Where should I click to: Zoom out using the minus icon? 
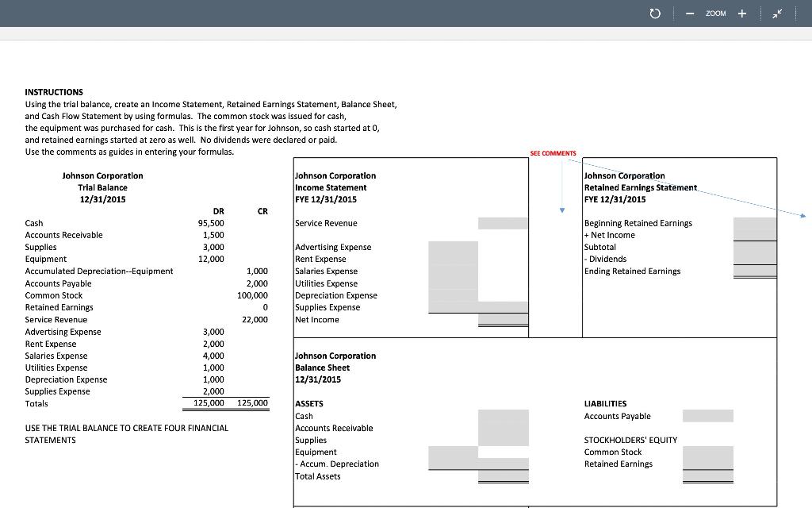pos(689,13)
